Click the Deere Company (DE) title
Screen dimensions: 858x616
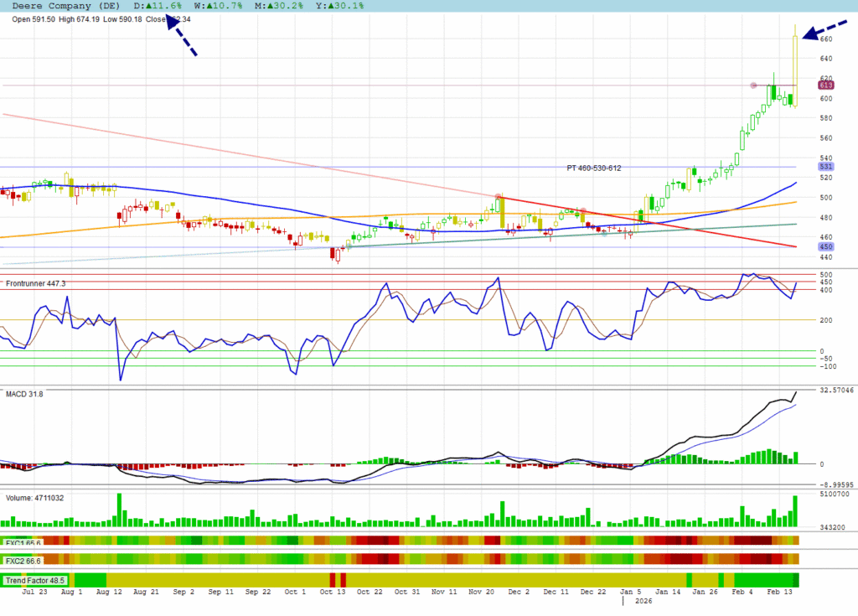[62, 6]
